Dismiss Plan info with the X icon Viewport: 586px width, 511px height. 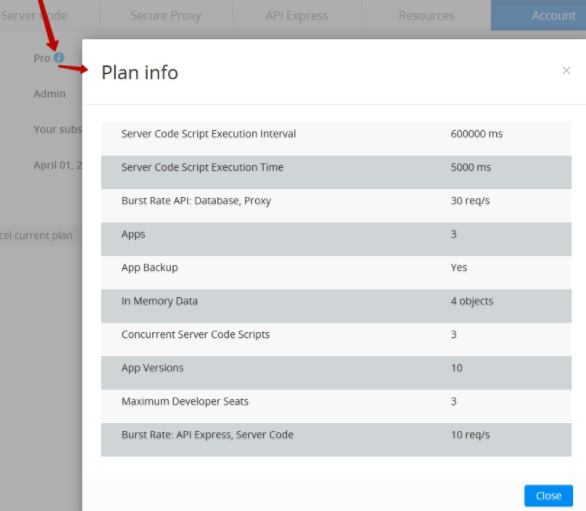pos(566,70)
